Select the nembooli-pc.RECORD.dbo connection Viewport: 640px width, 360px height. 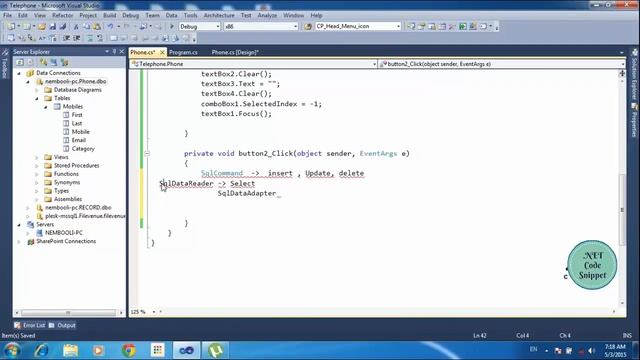pos(78,208)
